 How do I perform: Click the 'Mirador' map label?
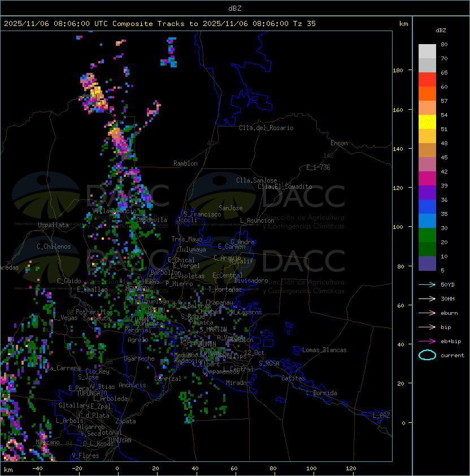(x=238, y=383)
